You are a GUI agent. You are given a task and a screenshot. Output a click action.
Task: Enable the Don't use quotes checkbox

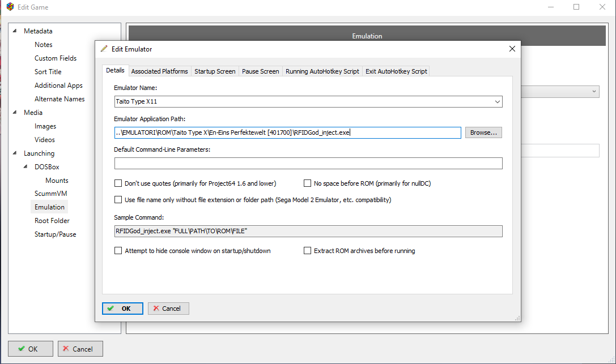point(118,183)
